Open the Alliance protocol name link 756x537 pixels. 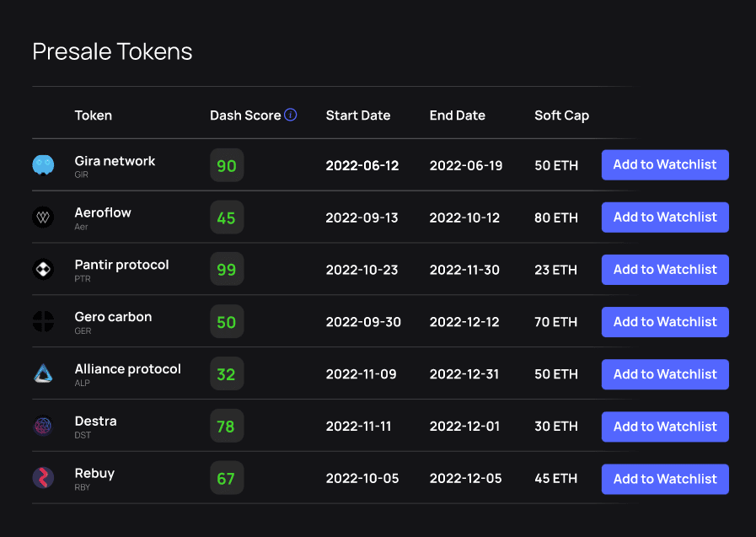click(127, 369)
